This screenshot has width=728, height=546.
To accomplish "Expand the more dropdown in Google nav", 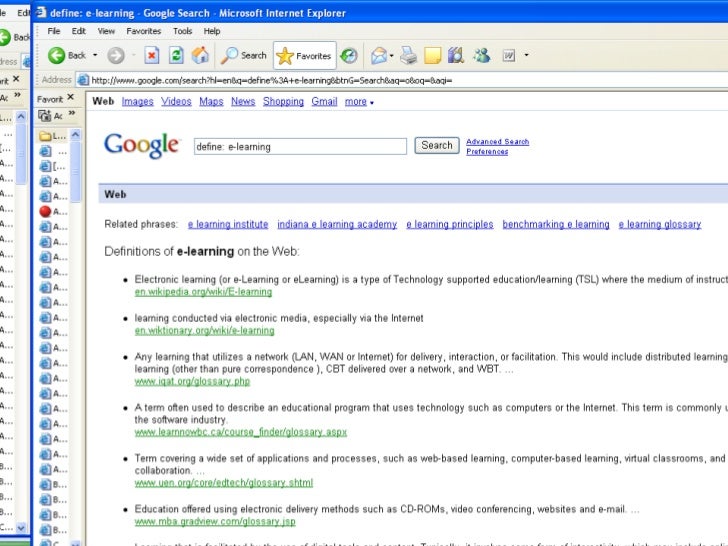I will pyautogui.click(x=359, y=102).
